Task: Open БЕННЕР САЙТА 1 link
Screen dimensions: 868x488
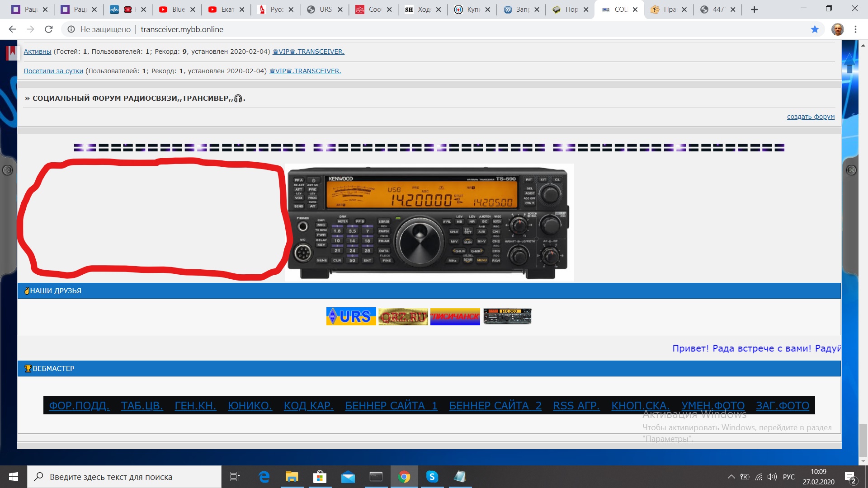Action: [x=391, y=406]
